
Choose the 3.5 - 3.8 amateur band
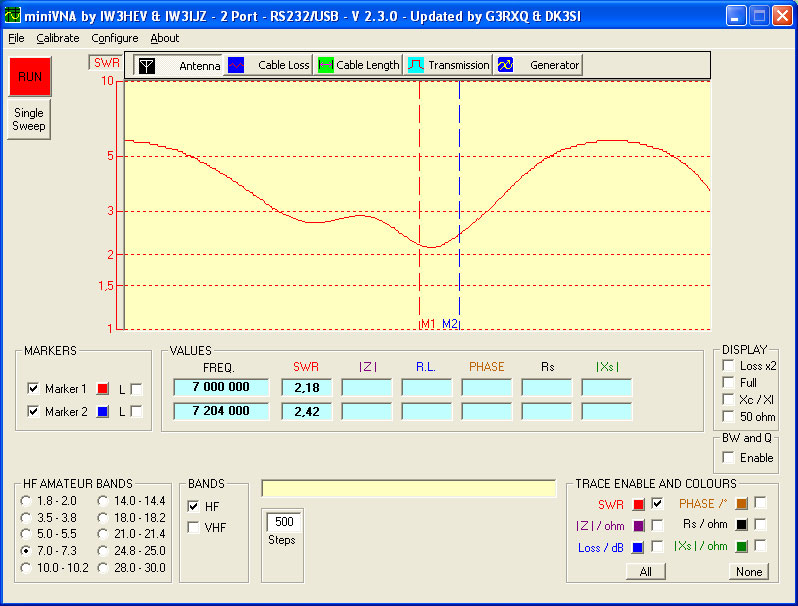coord(27,517)
